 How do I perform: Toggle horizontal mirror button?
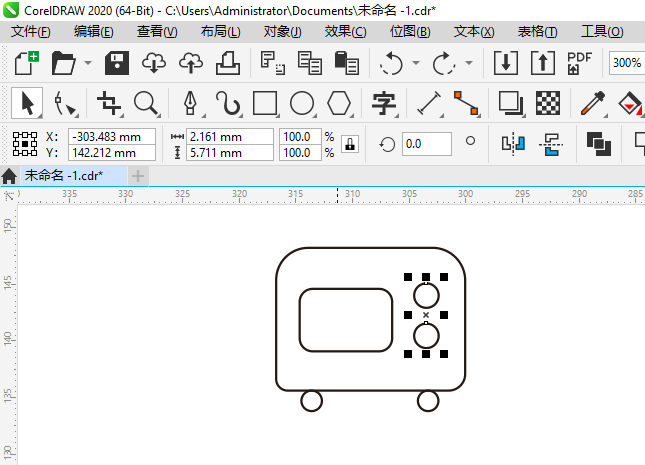(x=513, y=144)
